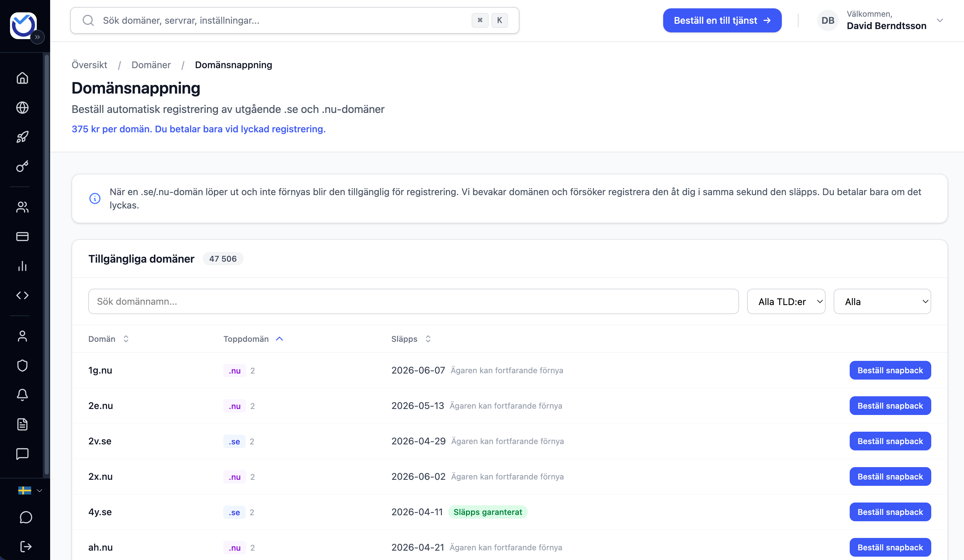The width and height of the screenshot is (964, 560).
Task: Open the shield security icon
Action: tap(22, 365)
